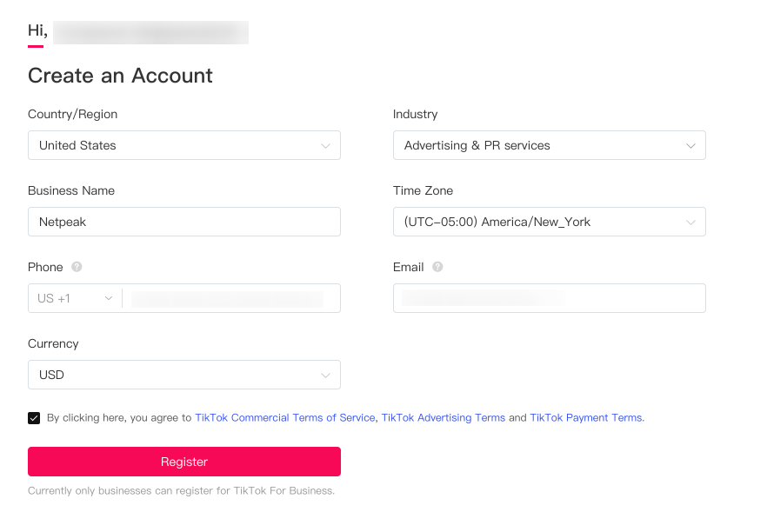Open TikTok Payment Terms link
767x532 pixels.
click(586, 418)
